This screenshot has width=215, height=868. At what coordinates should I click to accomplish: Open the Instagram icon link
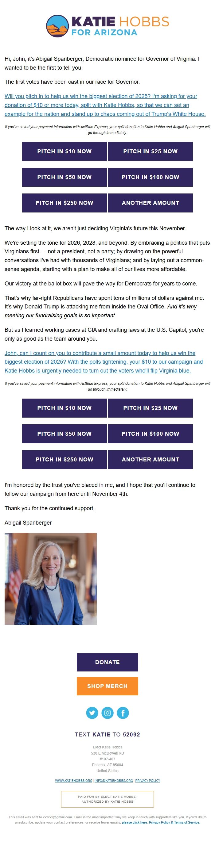point(107,713)
